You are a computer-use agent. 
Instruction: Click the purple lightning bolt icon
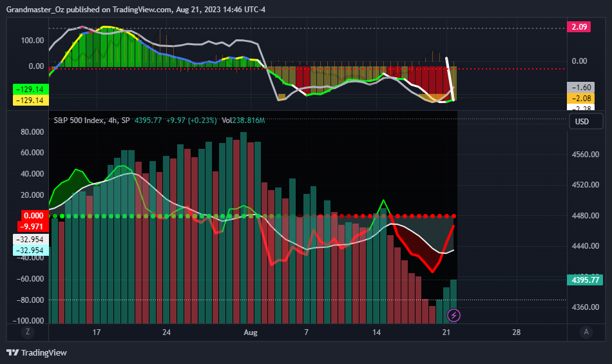(454, 315)
